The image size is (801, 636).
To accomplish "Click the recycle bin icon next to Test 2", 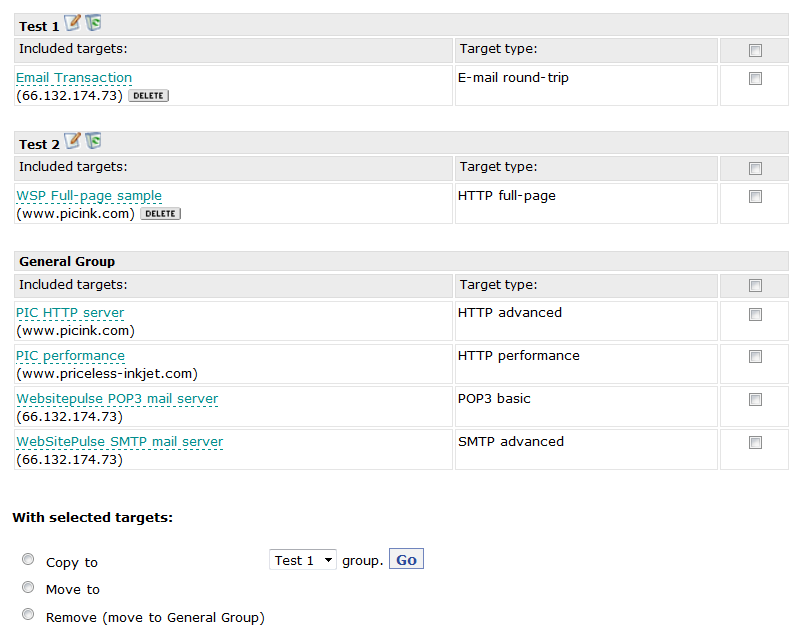I will (93, 140).
